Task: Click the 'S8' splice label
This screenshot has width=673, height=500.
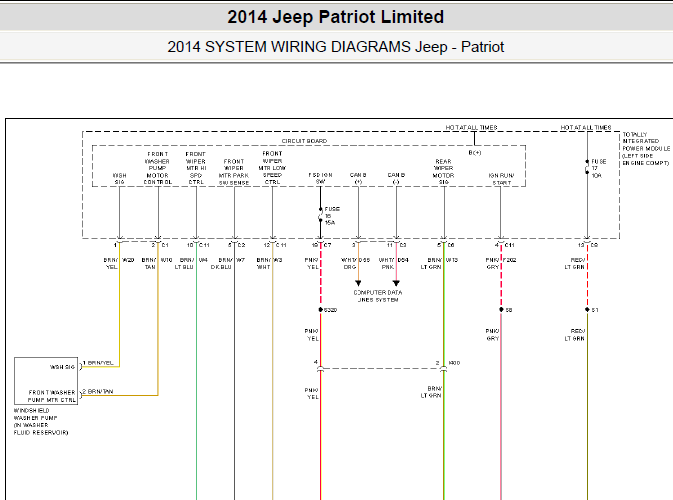Action: 509,310
